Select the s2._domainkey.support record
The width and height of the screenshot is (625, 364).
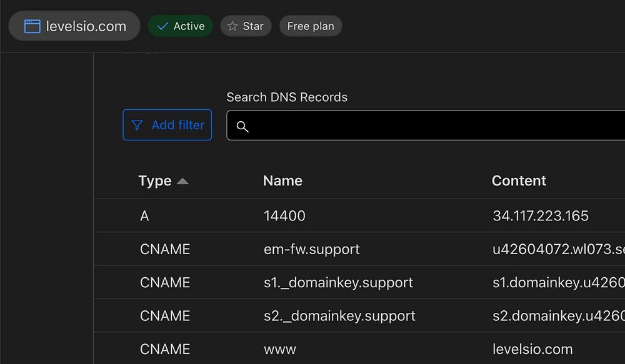[x=339, y=316]
